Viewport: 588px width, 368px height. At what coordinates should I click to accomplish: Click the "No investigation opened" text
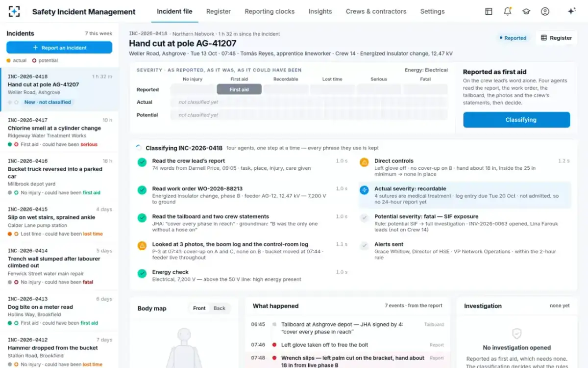click(x=516, y=347)
